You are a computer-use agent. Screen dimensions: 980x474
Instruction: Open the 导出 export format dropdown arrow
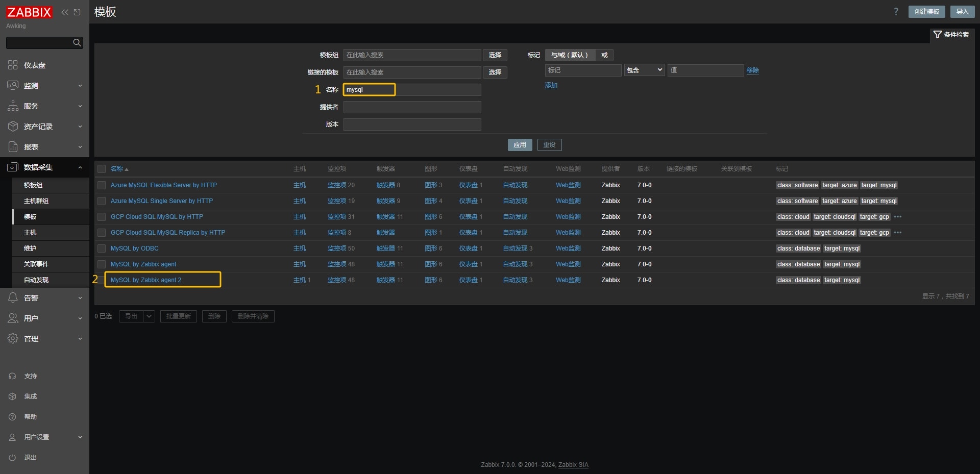(149, 316)
